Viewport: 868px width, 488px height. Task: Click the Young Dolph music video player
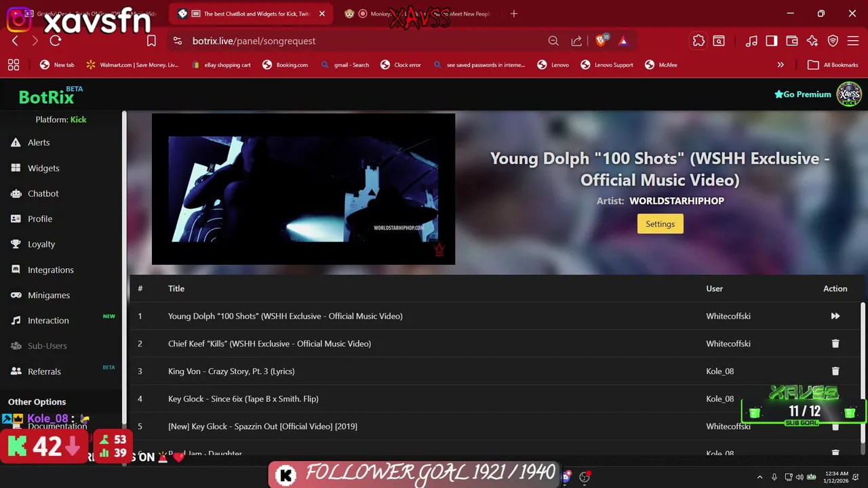point(303,189)
